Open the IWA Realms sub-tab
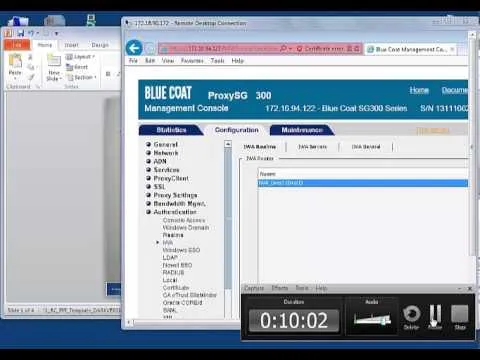Image resolution: width=480 pixels, height=360 pixels. click(260, 147)
